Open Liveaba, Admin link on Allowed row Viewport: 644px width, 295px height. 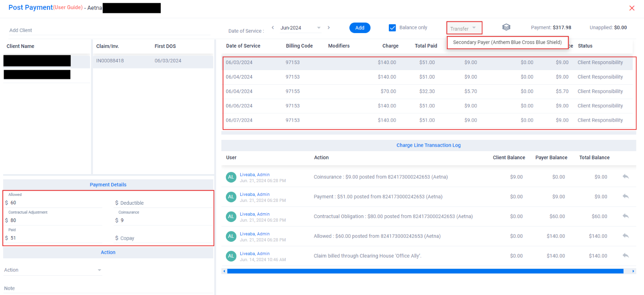pos(255,234)
